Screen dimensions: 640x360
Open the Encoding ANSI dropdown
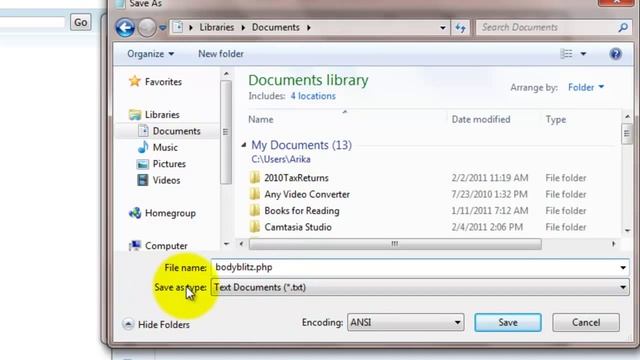tap(406, 322)
